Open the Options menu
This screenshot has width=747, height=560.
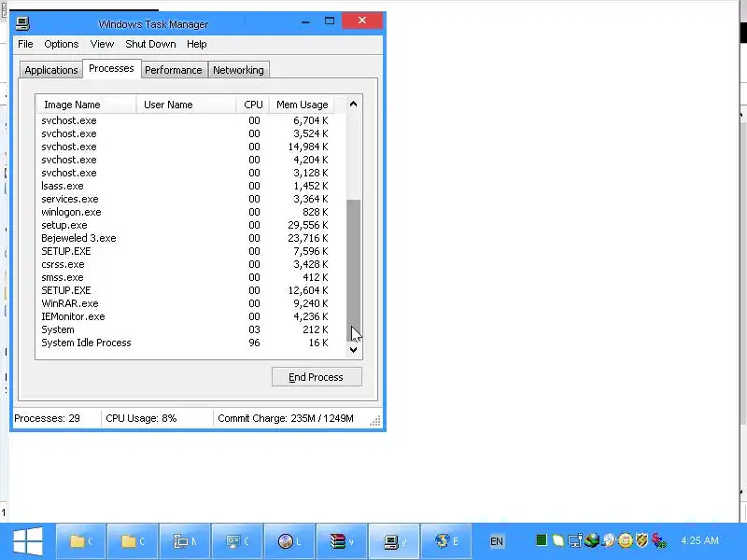(61, 44)
